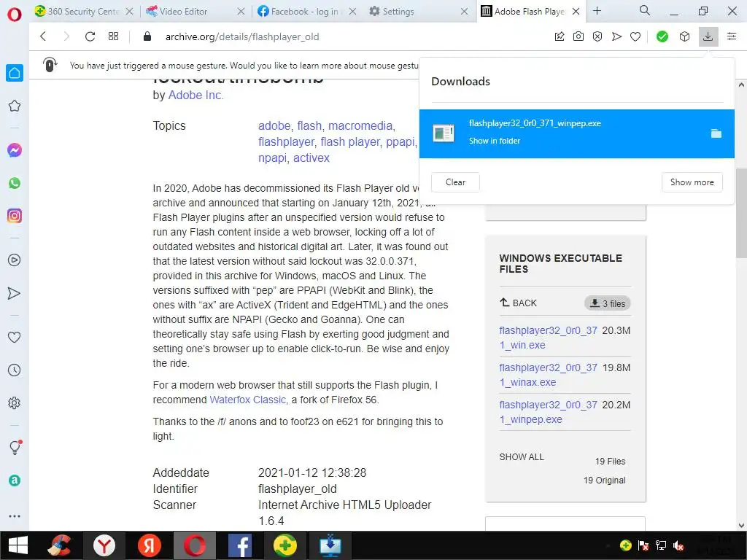Screen dimensions: 747x560
Task: Go to Opera start page home icon
Action: (x=15, y=73)
